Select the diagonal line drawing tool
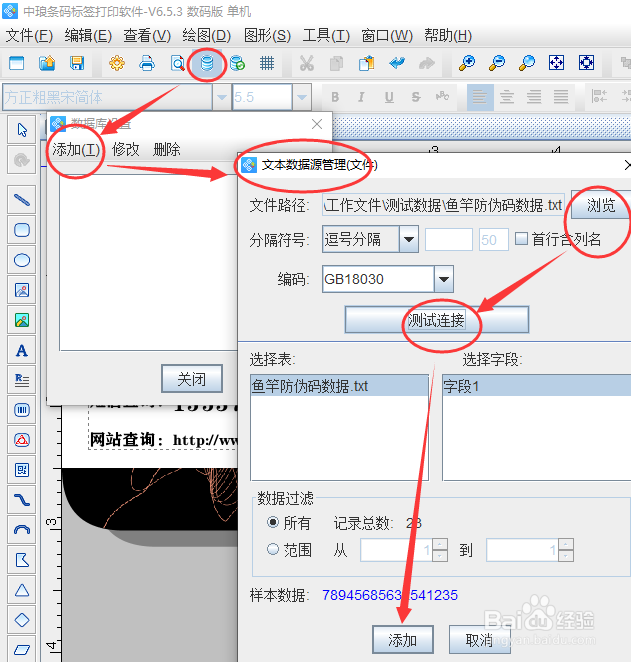 tap(22, 200)
